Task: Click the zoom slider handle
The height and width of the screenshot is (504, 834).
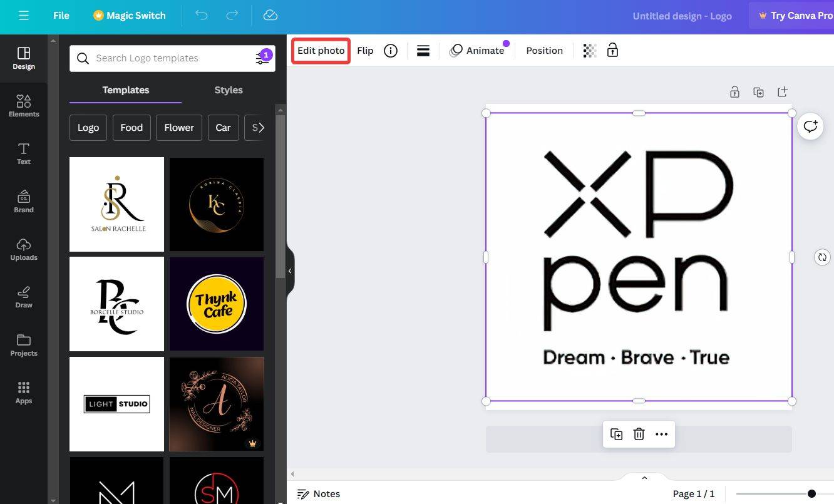Action: (811, 494)
